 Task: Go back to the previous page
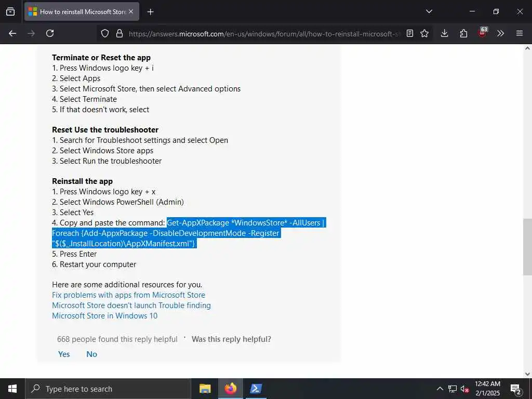click(x=12, y=33)
